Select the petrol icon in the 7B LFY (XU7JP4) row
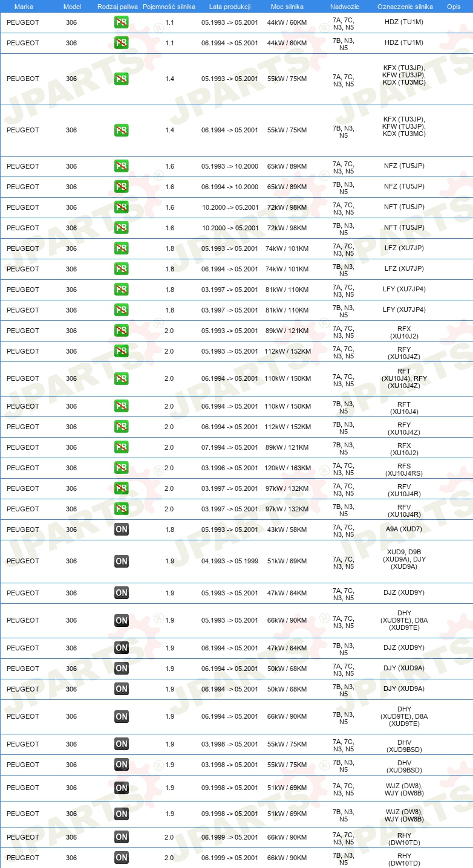Screen dimensions: 473x868 122,310
